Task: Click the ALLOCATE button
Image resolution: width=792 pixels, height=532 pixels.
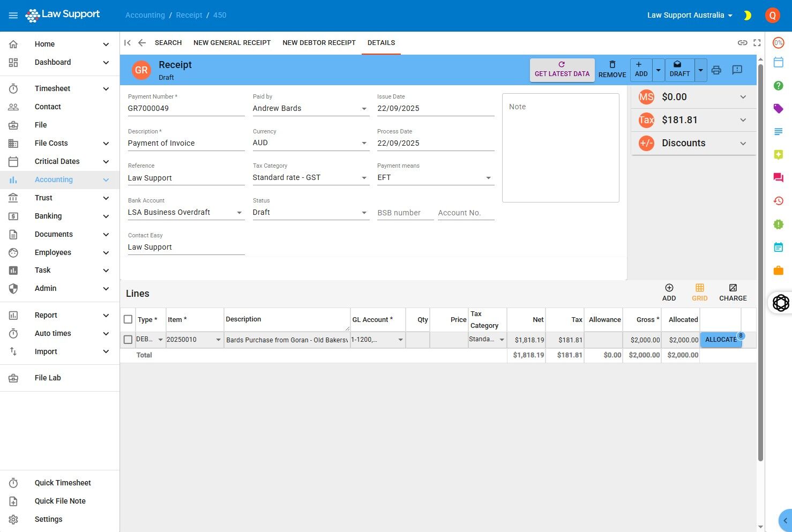Action: point(721,340)
